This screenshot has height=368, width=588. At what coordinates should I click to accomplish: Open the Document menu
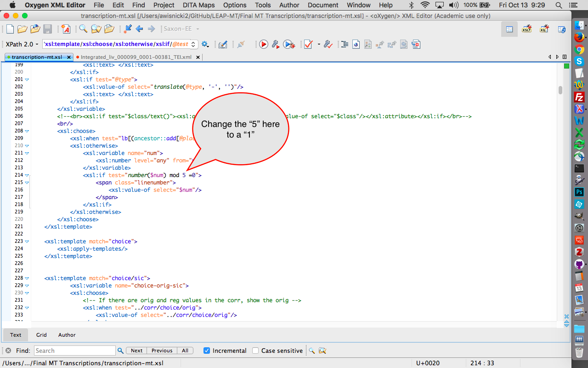click(323, 5)
